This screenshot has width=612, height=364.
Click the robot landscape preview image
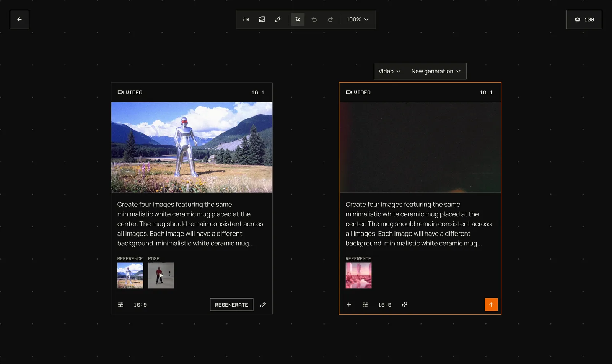pos(192,147)
